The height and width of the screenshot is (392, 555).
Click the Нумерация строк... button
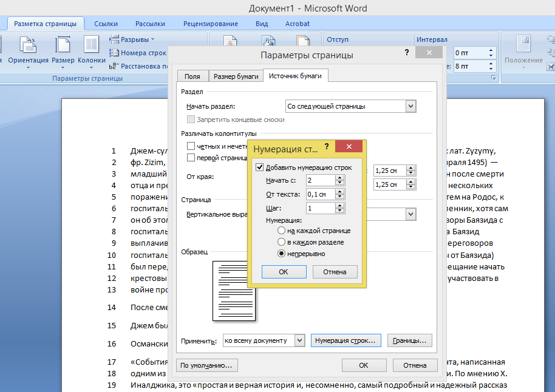[x=346, y=340]
